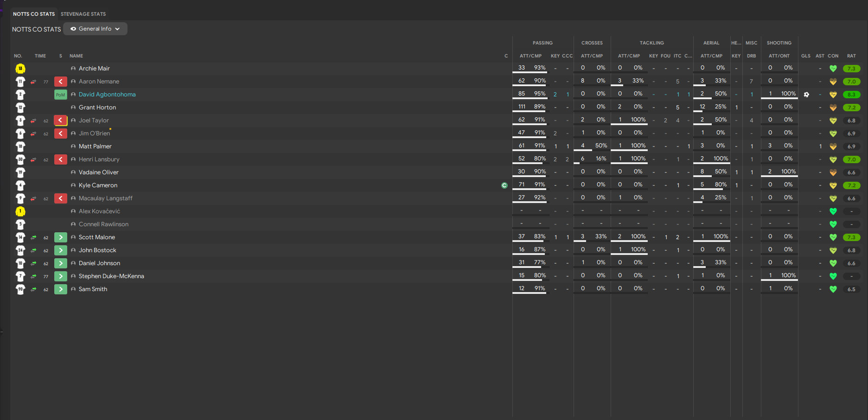Click the red substituted-off arrow for Jim O'Brien
Screen dimensions: 868x420
pyautogui.click(x=61, y=134)
